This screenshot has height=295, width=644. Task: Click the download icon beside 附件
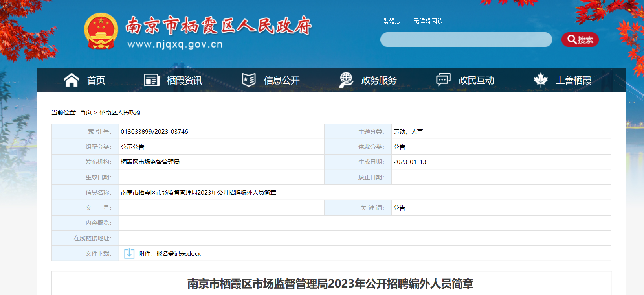tap(129, 253)
